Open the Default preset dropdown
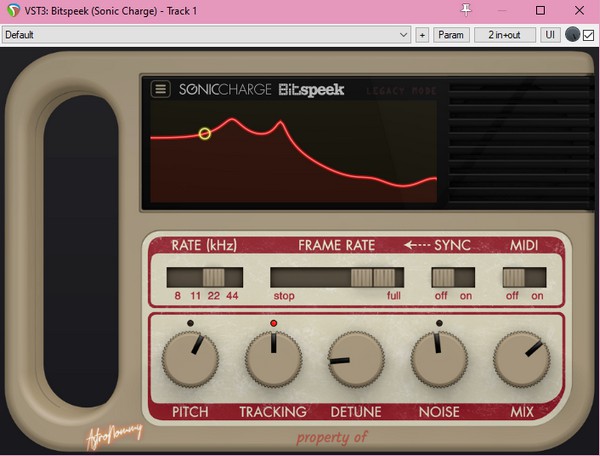The width and height of the screenshot is (600, 456). pos(207,35)
